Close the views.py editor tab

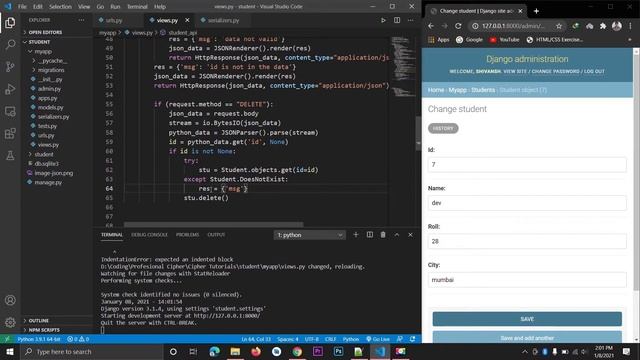click(187, 20)
